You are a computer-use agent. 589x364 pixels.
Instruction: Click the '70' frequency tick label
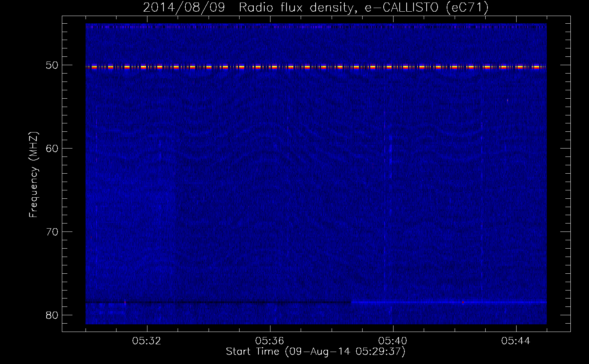click(x=52, y=232)
